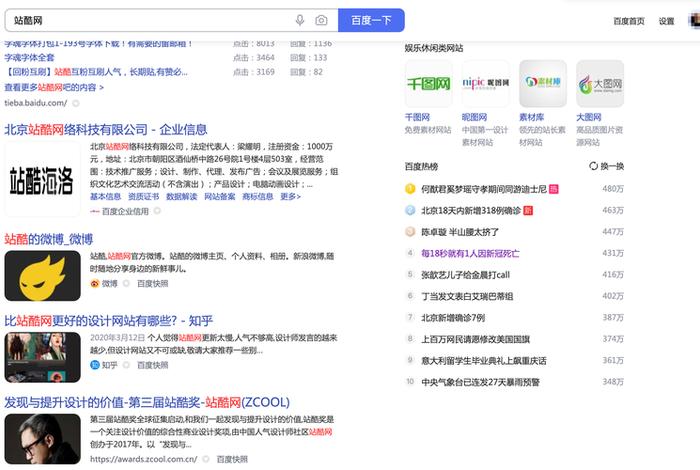Click the user avatar in top corner

tap(695, 21)
